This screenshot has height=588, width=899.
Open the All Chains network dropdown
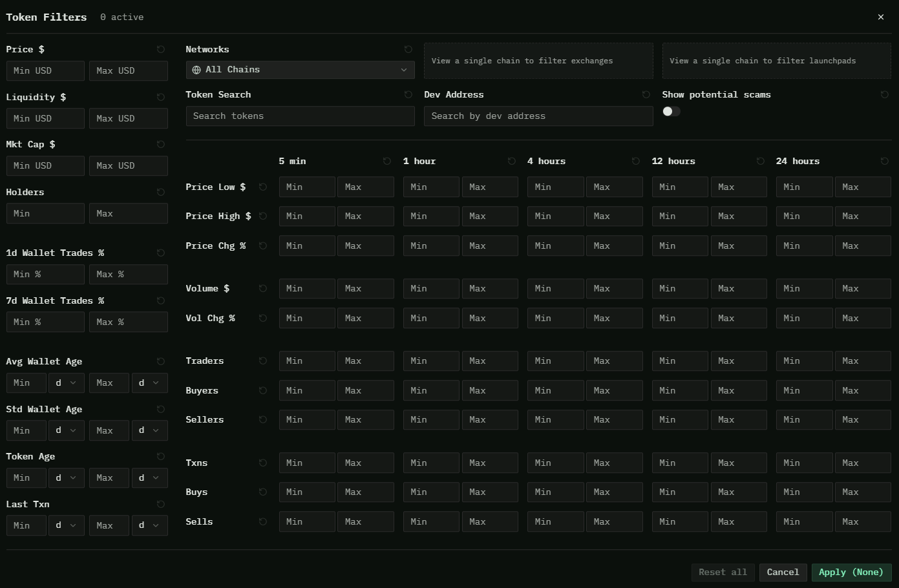pyautogui.click(x=300, y=70)
